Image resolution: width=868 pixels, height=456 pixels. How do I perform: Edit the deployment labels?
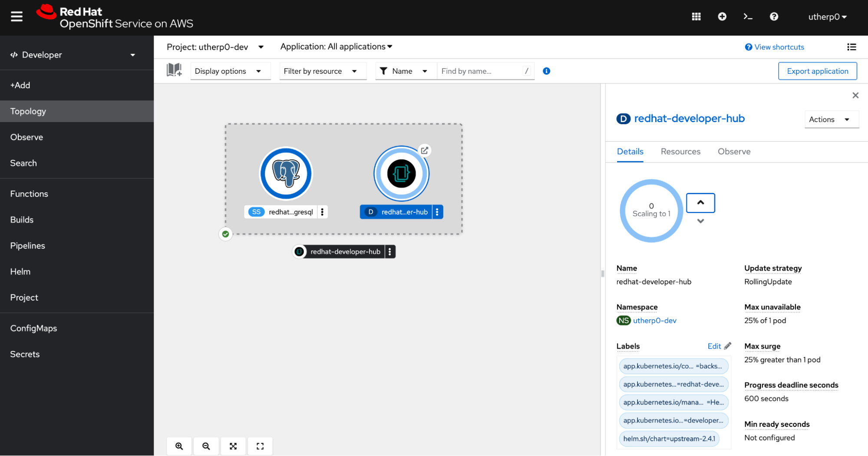pos(718,346)
